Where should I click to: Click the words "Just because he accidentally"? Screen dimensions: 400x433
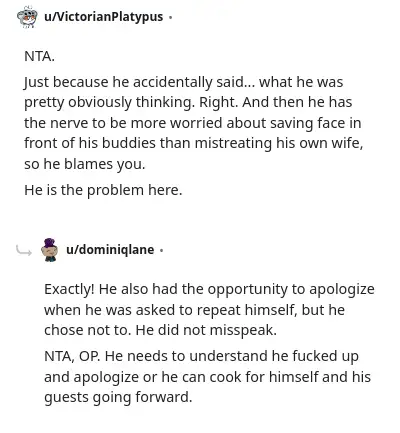[118, 82]
